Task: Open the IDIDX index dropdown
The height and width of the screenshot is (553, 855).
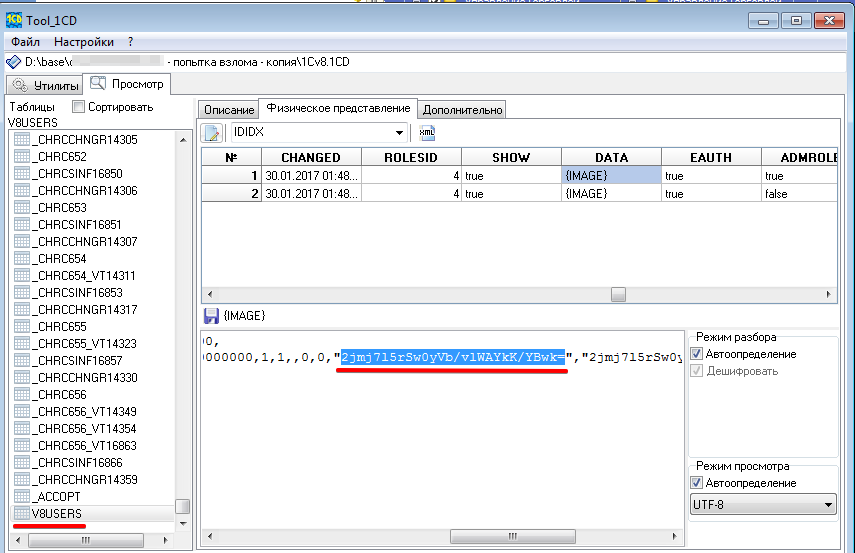Action: [399, 132]
